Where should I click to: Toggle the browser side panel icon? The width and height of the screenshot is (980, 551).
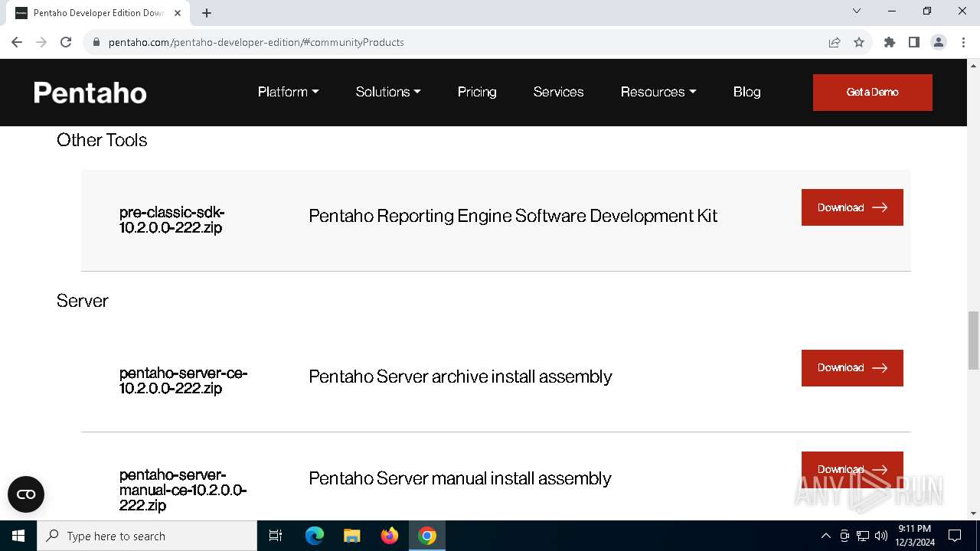click(x=914, y=42)
